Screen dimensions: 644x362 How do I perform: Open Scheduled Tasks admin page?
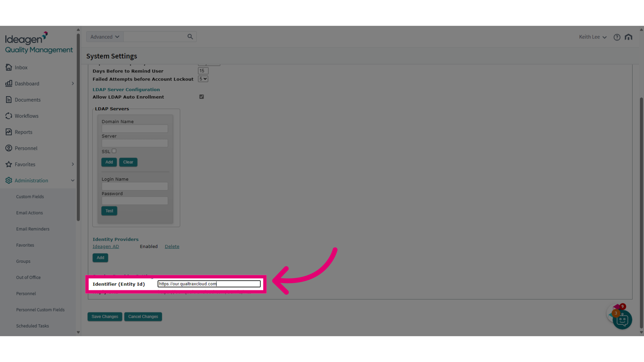point(32,326)
